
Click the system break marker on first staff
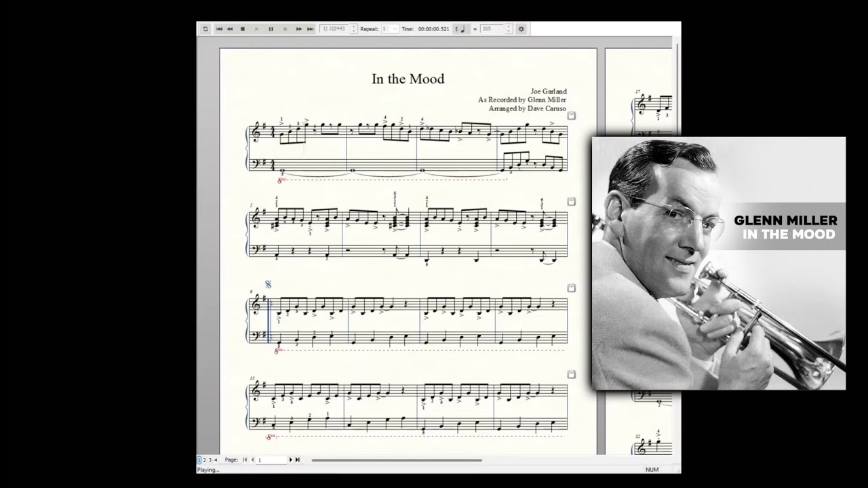point(572,116)
